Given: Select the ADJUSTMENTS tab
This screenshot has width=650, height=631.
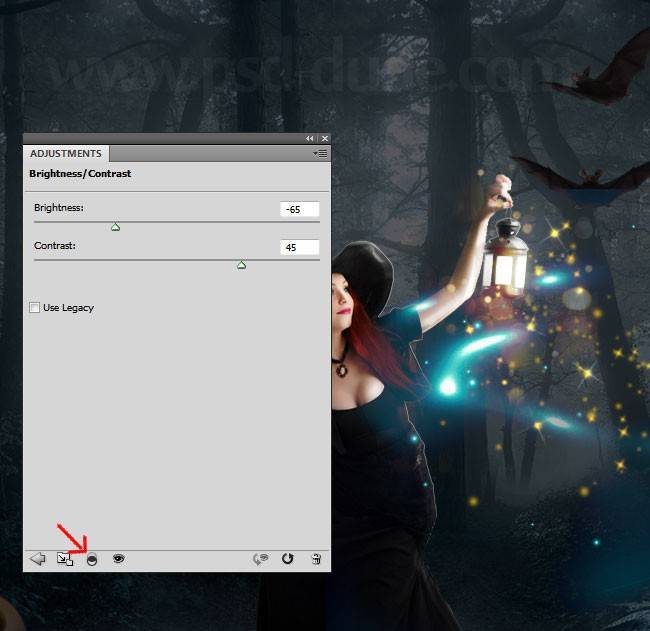Looking at the screenshot, I should click(66, 154).
